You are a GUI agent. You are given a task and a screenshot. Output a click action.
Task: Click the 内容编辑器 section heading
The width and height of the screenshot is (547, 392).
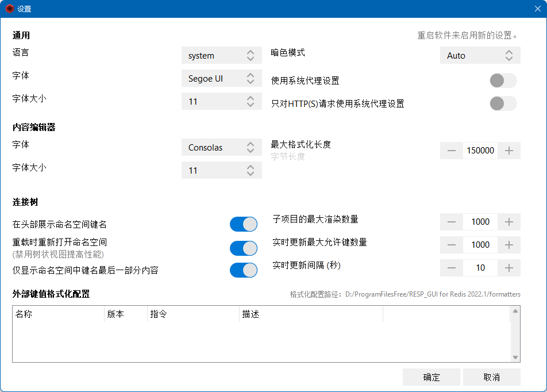pyautogui.click(x=34, y=127)
